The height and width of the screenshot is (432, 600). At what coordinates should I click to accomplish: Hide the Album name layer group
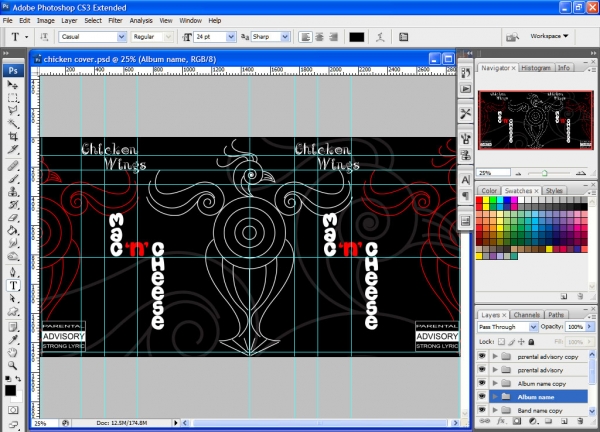(x=482, y=396)
